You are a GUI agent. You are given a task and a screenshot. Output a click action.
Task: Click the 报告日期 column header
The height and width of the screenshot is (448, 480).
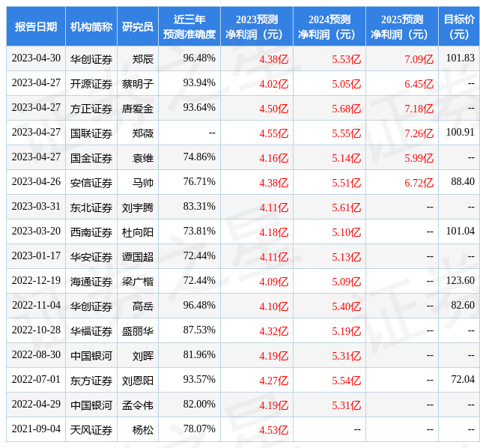pos(36,27)
